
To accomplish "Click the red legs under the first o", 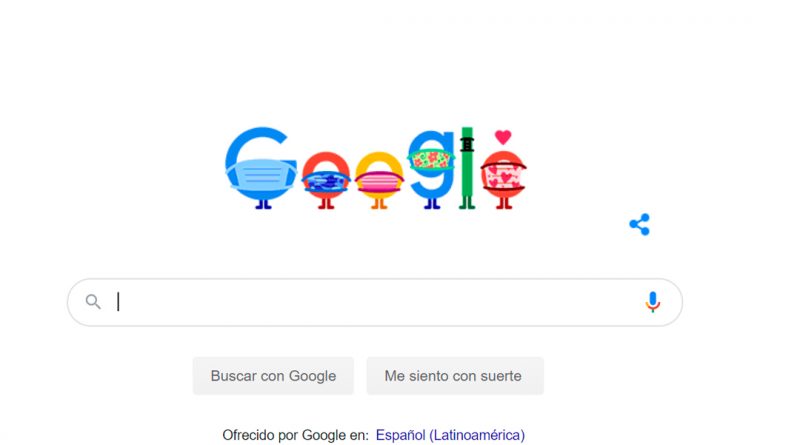I will [326, 204].
